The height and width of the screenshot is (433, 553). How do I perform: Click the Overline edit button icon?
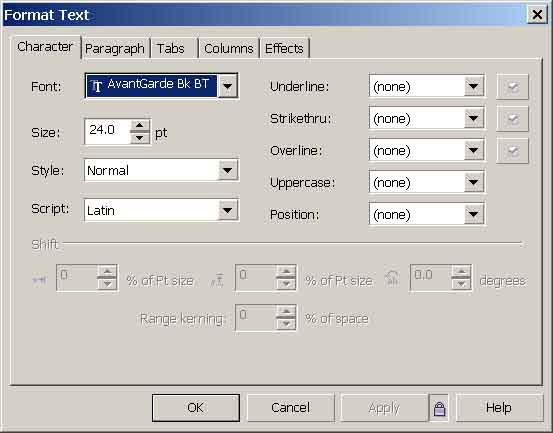point(512,151)
